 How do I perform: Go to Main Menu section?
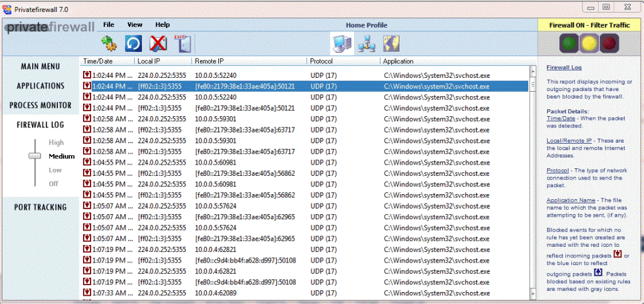(40, 67)
